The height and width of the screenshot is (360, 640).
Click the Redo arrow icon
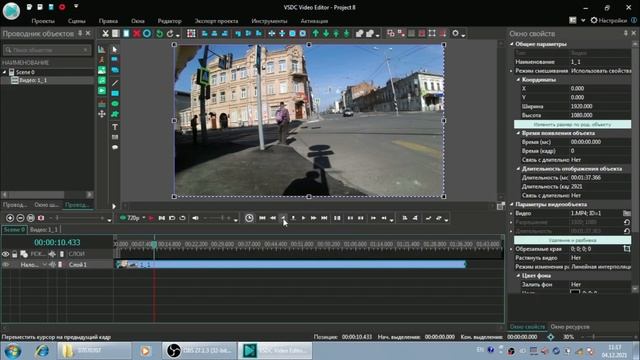click(170, 33)
